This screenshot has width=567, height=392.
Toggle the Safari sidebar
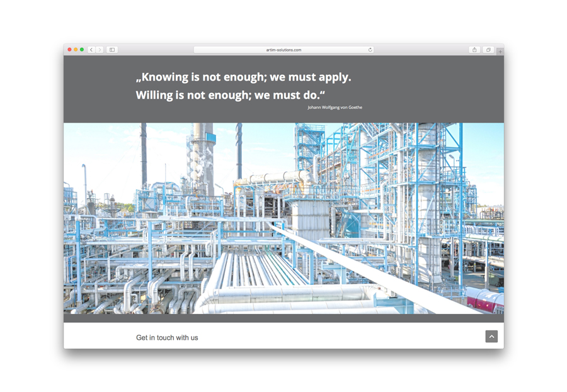[112, 50]
